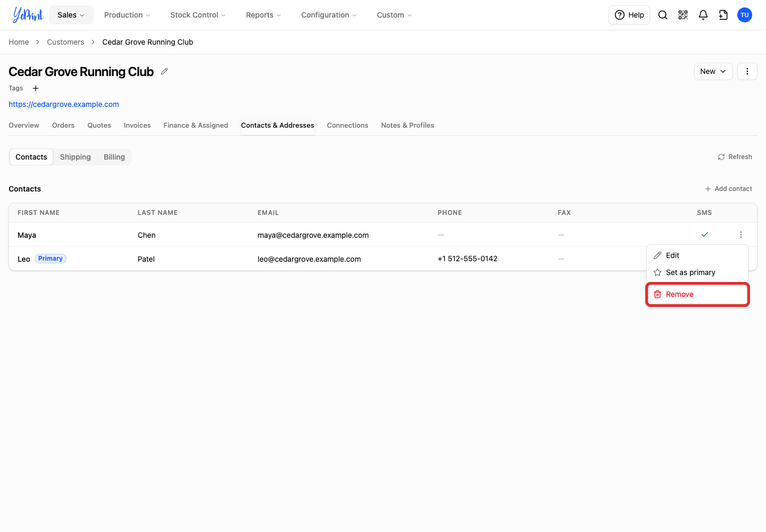Open the QR code scanner icon
The width and height of the screenshot is (766, 532).
[683, 15]
